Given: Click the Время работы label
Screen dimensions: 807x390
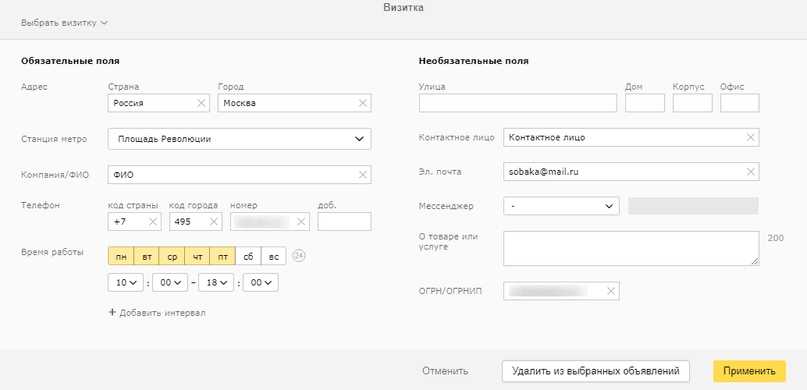Looking at the screenshot, I should click(x=52, y=252).
